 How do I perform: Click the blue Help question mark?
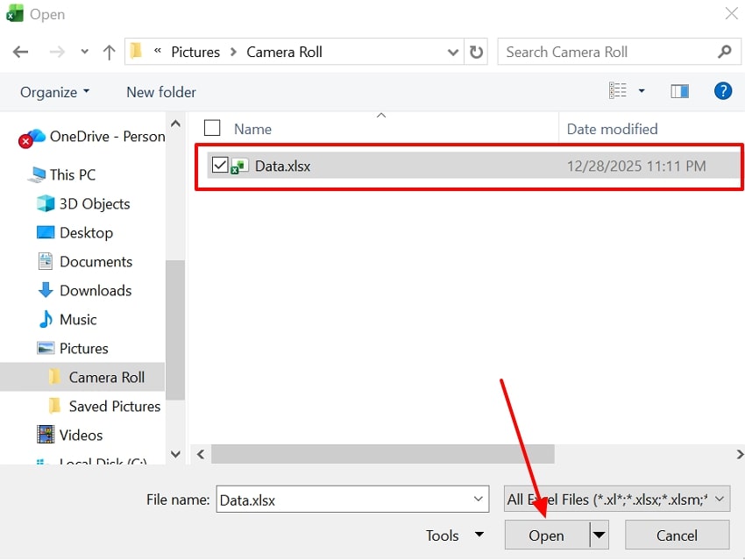tap(721, 90)
